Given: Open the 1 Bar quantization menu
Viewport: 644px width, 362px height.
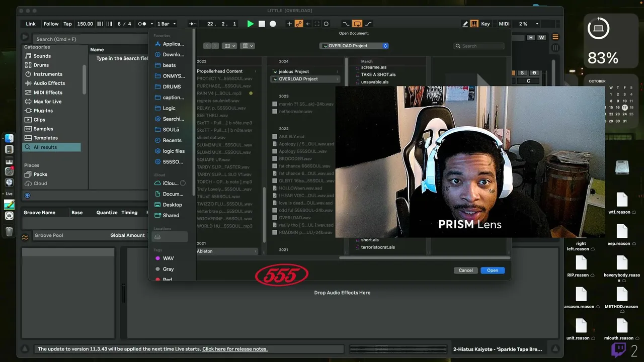Looking at the screenshot, I should (167, 24).
